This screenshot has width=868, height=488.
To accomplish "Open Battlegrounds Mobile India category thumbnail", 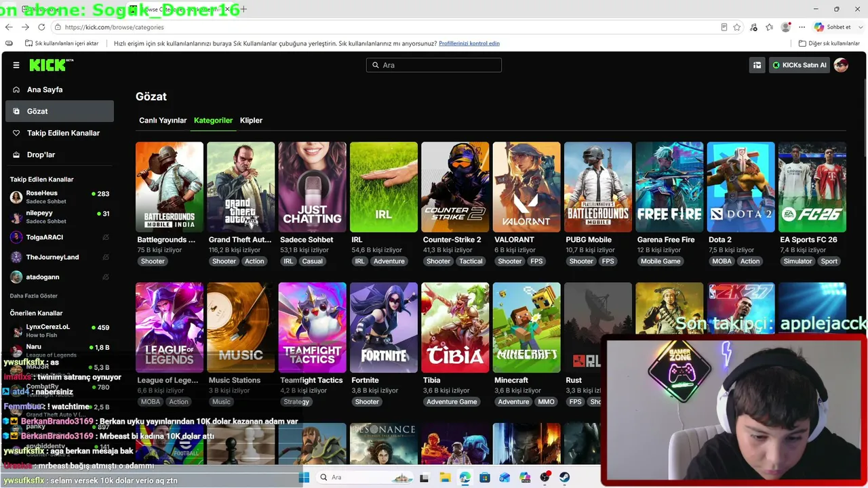I will (x=170, y=187).
